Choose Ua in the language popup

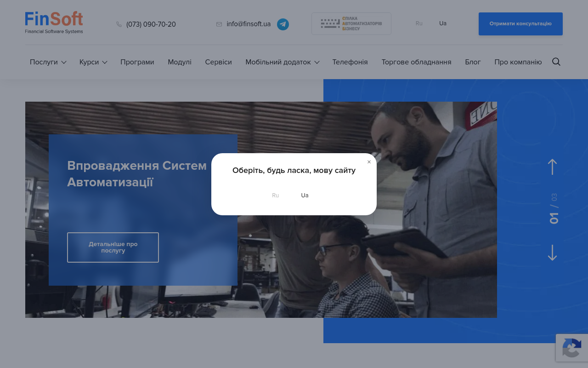305,195
